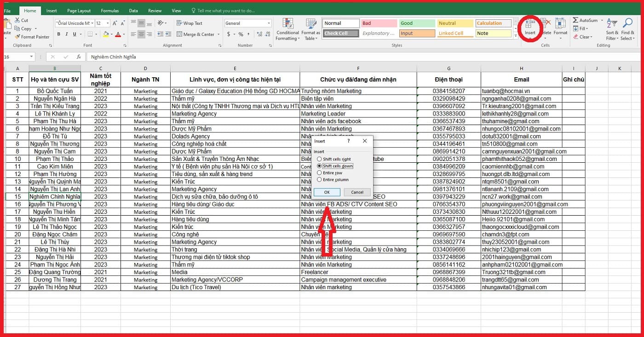Select Entire column option
Viewport: 644px width, 337px height.
point(333,180)
